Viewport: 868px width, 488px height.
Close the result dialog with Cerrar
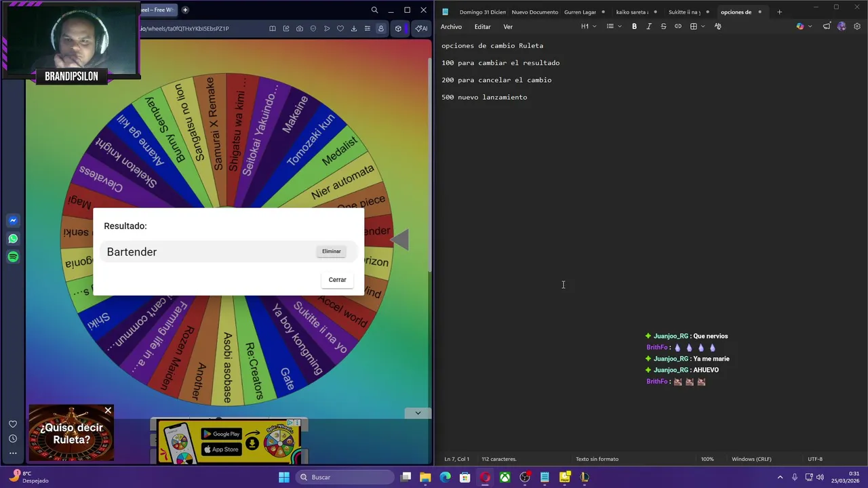click(337, 280)
